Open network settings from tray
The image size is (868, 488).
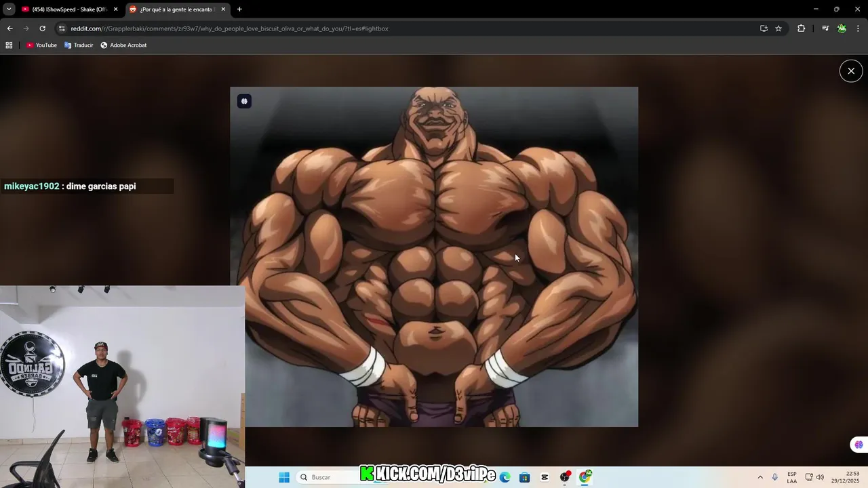[x=809, y=477]
